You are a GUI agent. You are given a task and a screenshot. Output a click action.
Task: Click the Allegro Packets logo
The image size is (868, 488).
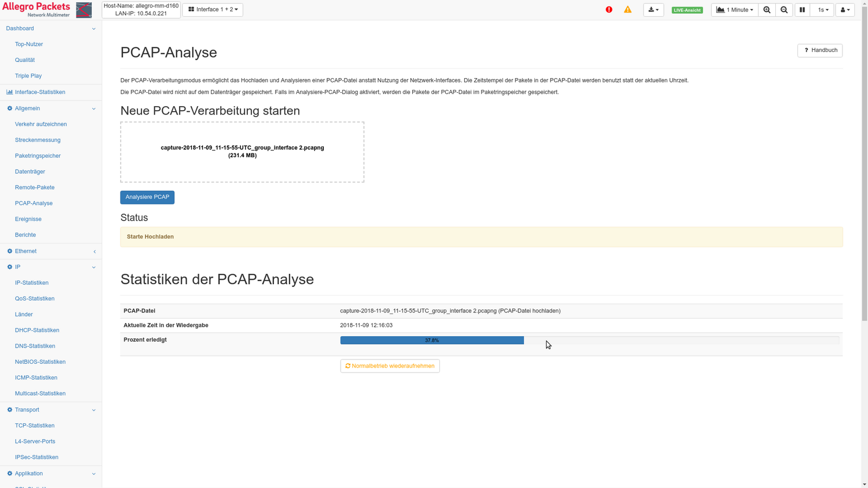click(x=47, y=10)
